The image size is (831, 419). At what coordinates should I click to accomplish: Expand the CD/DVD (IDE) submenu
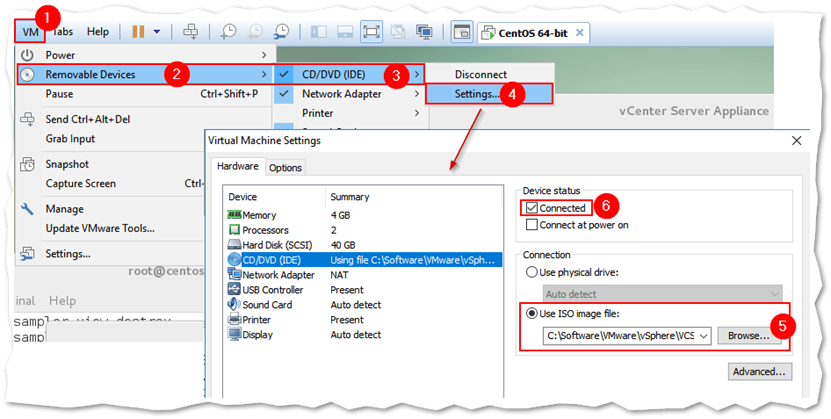[x=350, y=75]
